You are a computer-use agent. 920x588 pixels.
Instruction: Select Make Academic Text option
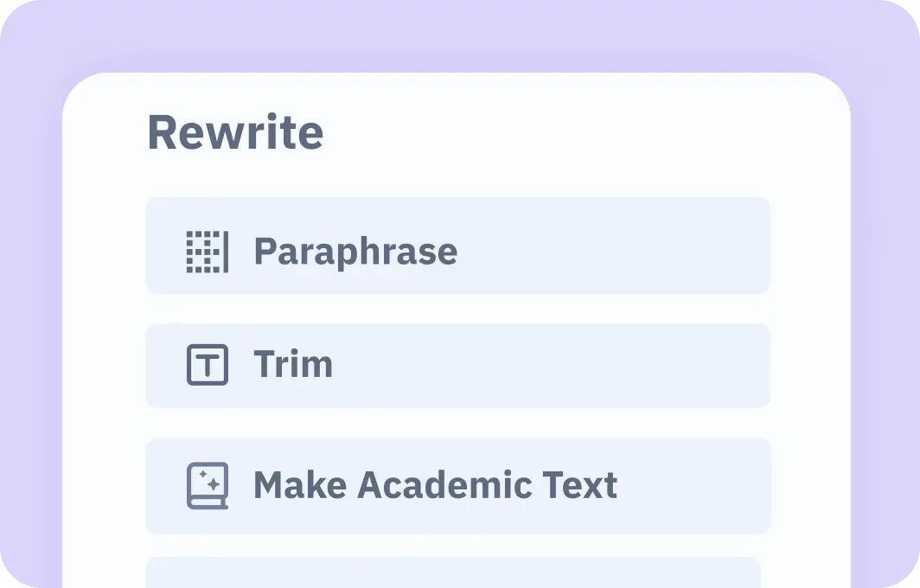[x=457, y=486]
